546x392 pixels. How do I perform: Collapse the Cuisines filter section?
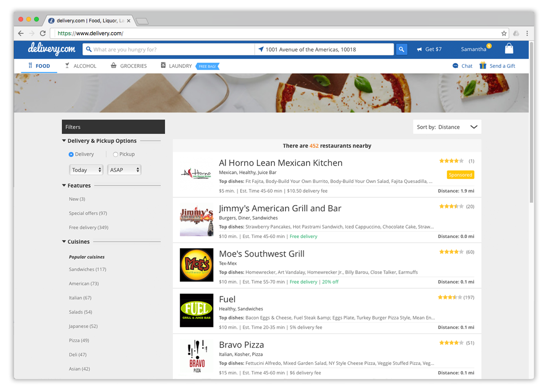click(64, 241)
